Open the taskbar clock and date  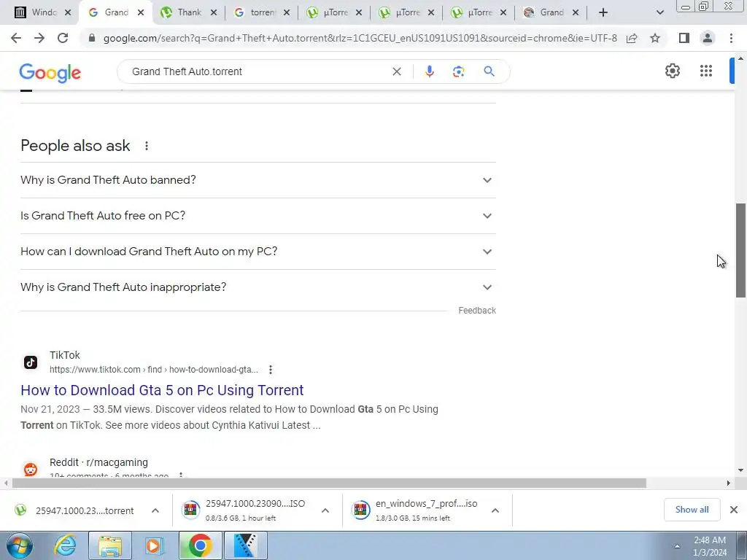tap(710, 546)
